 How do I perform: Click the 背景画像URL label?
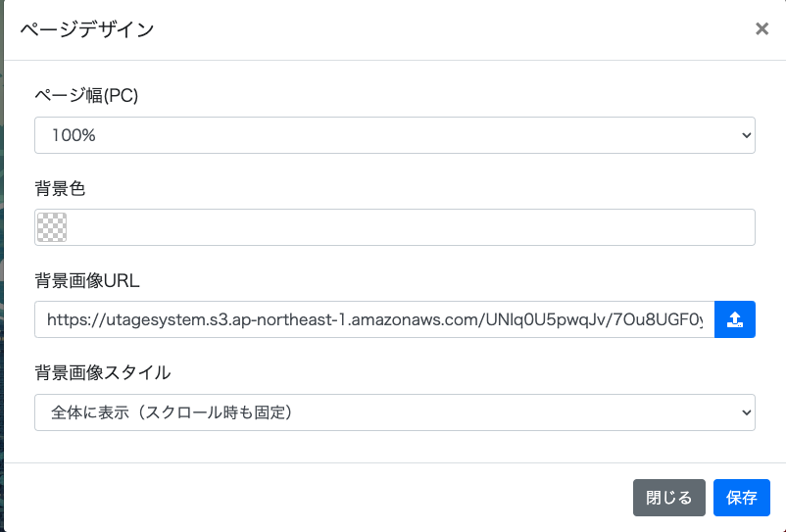[87, 280]
